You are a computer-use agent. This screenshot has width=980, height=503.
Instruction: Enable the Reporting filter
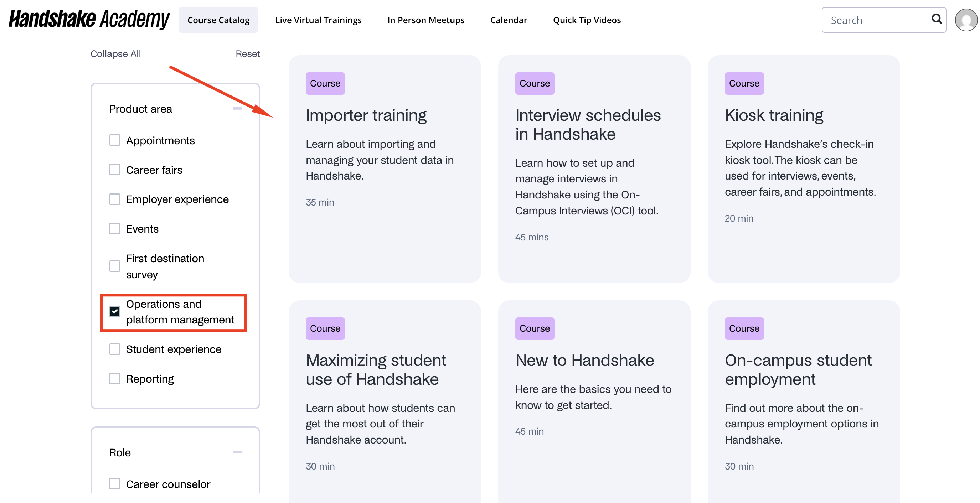pyautogui.click(x=114, y=379)
